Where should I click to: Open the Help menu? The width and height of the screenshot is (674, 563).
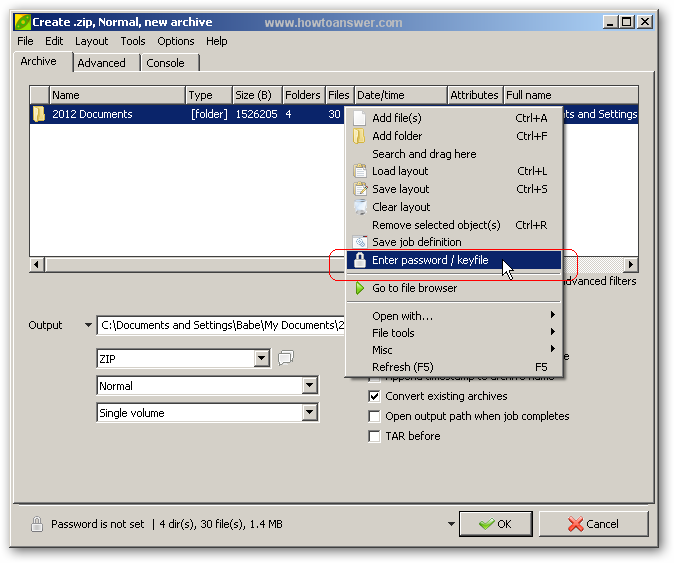(217, 41)
